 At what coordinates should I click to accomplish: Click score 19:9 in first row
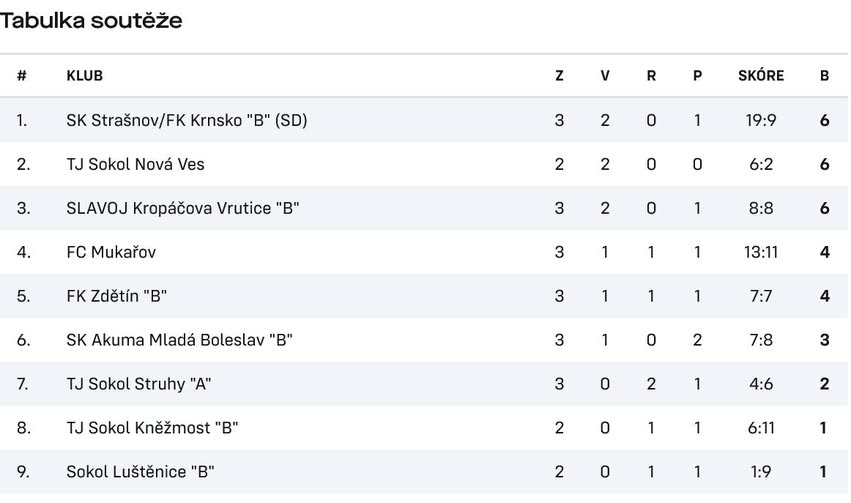coord(761,120)
